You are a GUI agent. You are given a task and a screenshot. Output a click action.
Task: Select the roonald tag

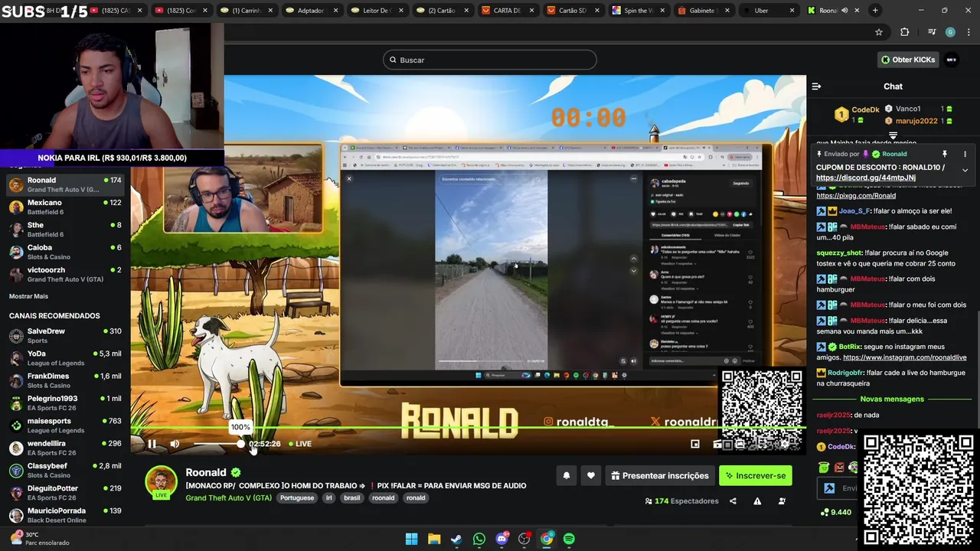[384, 498]
